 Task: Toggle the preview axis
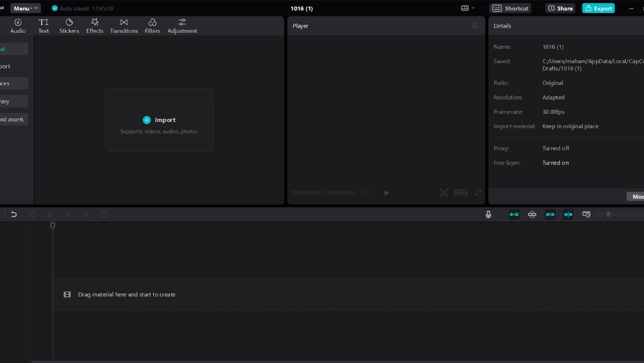pos(568,214)
